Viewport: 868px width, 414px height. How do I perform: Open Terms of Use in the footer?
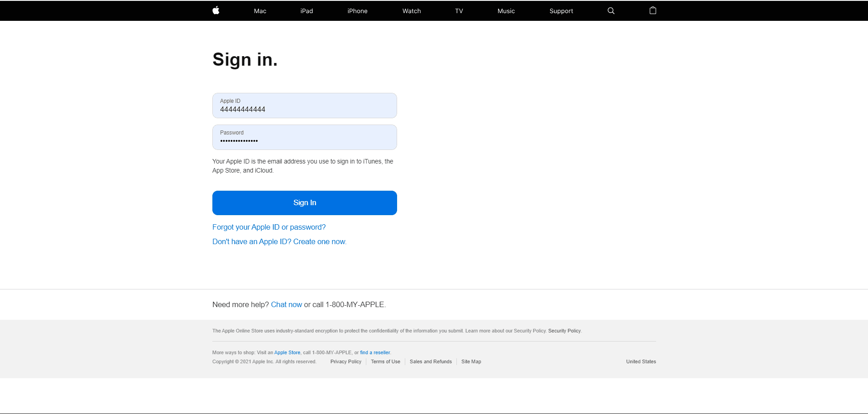pyautogui.click(x=385, y=362)
